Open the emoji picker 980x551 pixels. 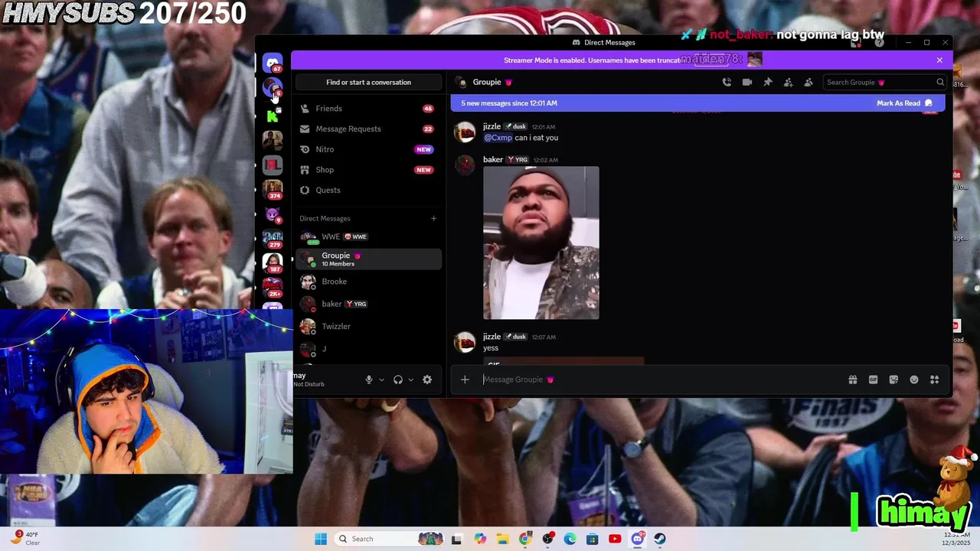pyautogui.click(x=913, y=380)
